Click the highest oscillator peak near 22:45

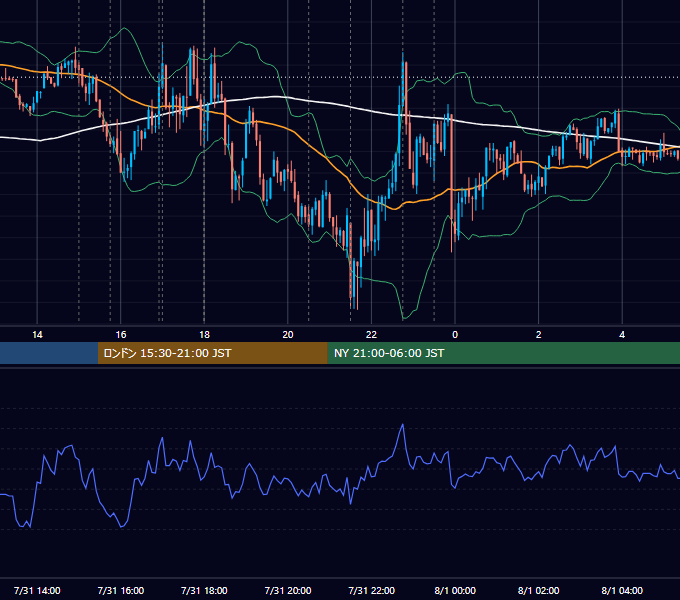(x=403, y=425)
